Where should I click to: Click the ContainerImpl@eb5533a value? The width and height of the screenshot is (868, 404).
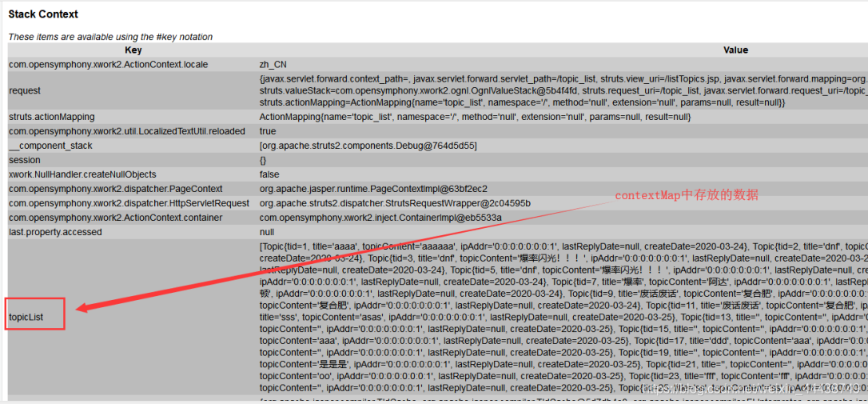pos(381,218)
